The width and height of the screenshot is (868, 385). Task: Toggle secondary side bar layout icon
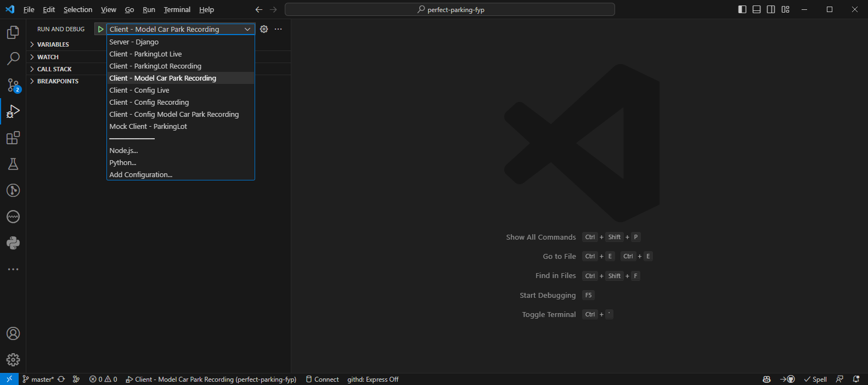tap(771, 9)
